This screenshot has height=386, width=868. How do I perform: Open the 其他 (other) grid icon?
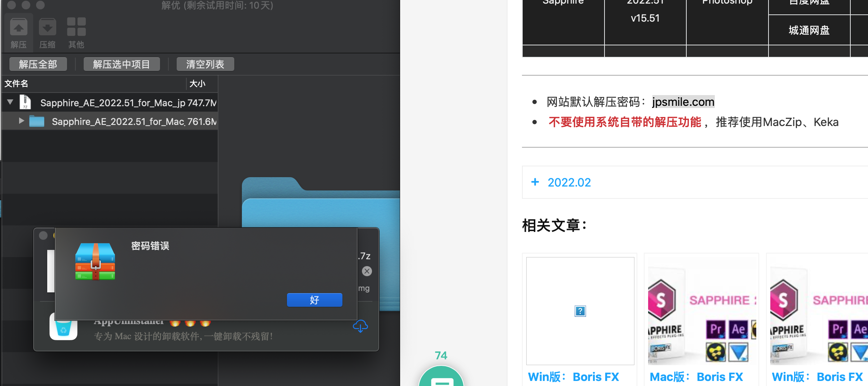76,28
